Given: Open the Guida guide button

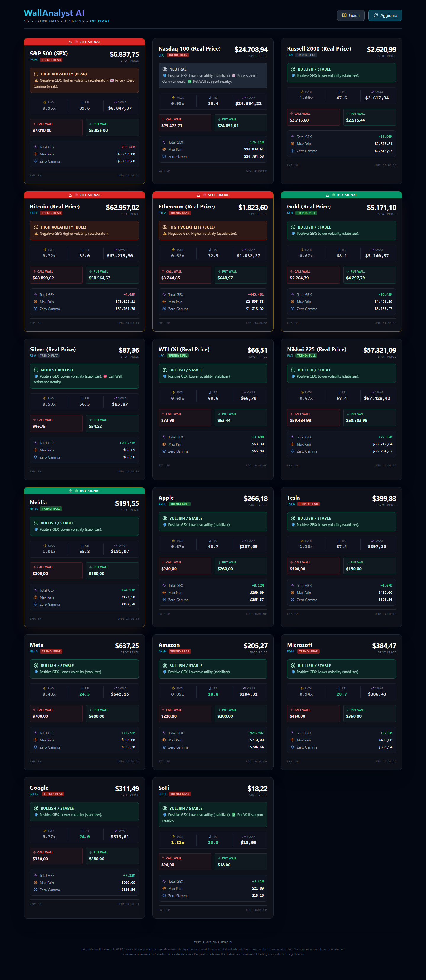Looking at the screenshot, I should 350,15.
